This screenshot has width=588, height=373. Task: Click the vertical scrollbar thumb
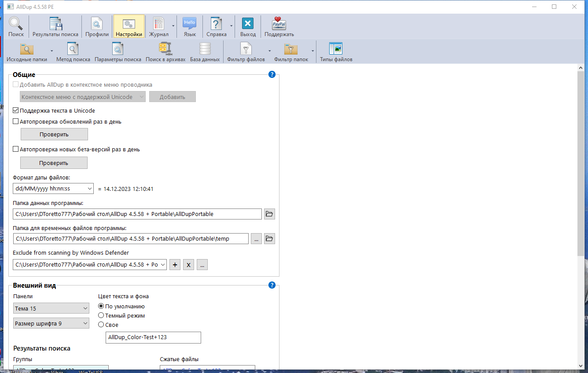click(581, 164)
